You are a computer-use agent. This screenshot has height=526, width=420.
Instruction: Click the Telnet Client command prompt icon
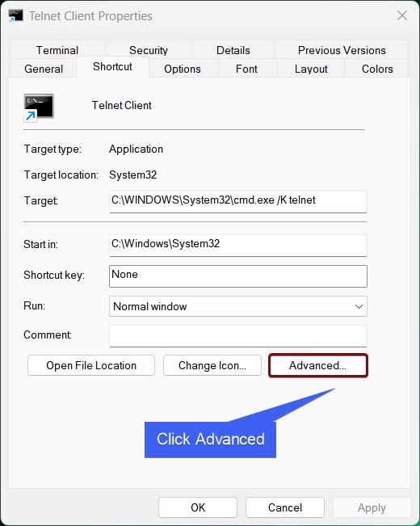38,107
